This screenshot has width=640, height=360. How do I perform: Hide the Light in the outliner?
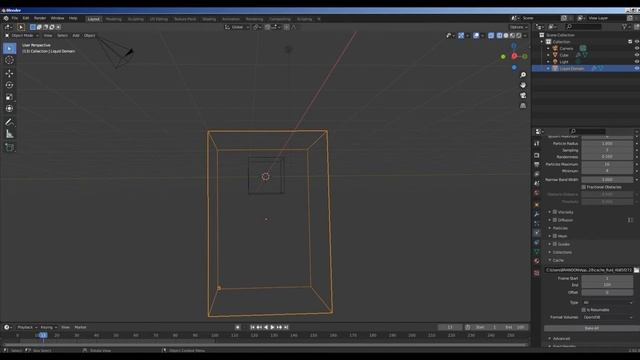pyautogui.click(x=636, y=62)
